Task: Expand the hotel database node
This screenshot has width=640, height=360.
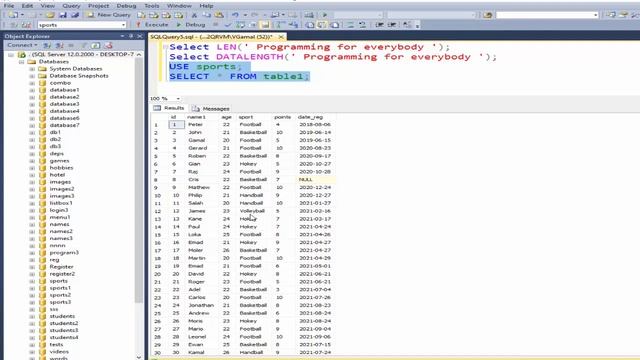Action: pyautogui.click(x=32, y=175)
